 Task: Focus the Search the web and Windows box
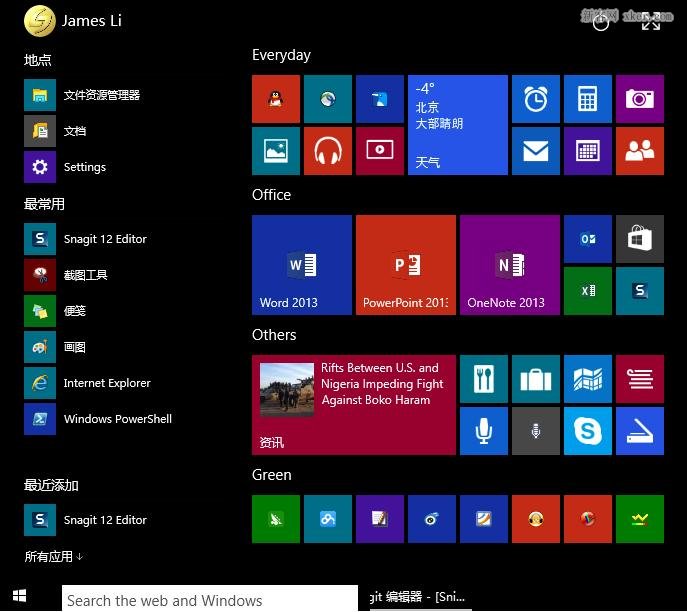pos(210,598)
